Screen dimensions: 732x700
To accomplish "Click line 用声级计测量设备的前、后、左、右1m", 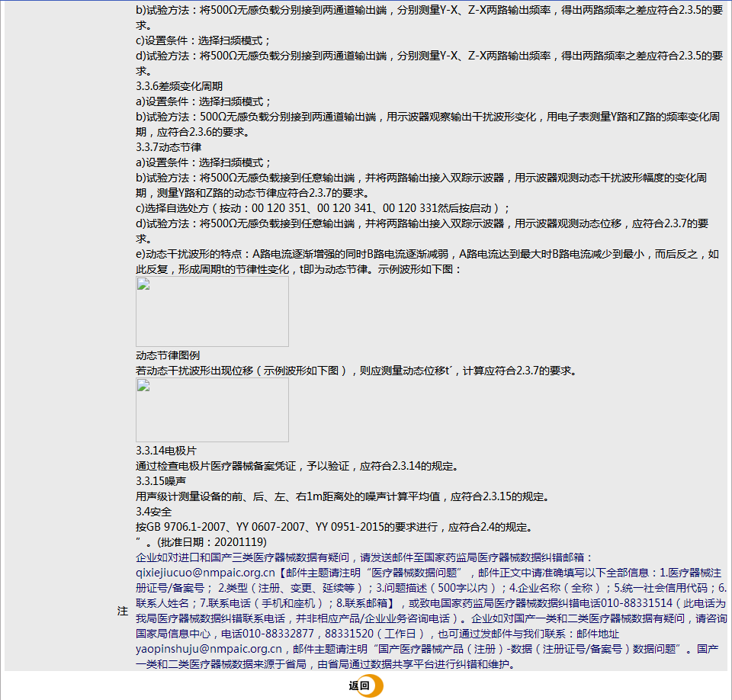I will coord(343,496).
